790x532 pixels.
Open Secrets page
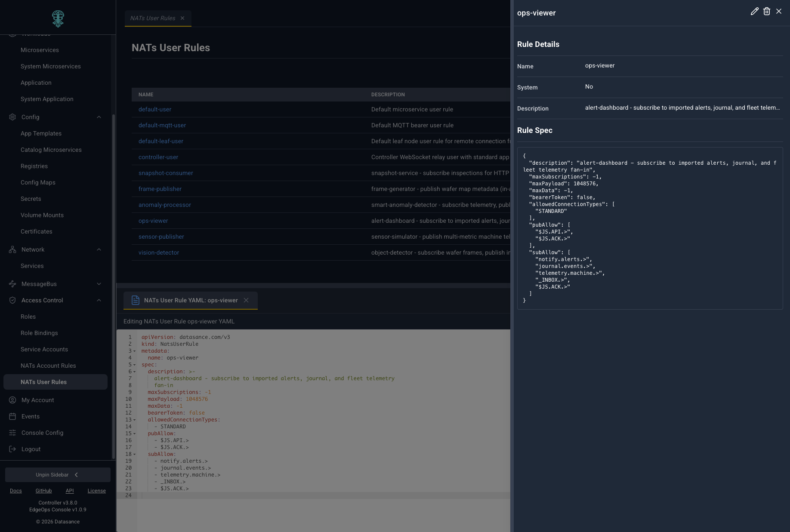point(31,199)
